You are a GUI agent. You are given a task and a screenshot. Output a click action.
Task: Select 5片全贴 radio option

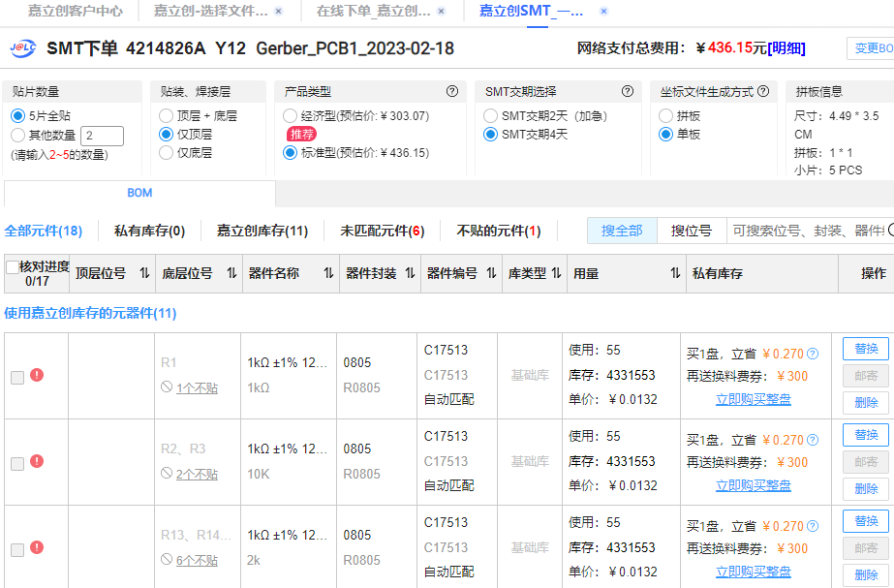pyautogui.click(x=17, y=116)
